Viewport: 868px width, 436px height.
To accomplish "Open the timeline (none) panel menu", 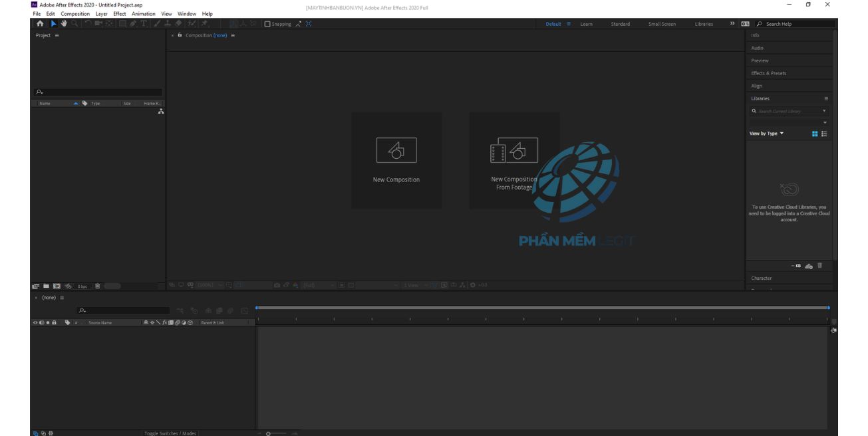I will point(62,298).
